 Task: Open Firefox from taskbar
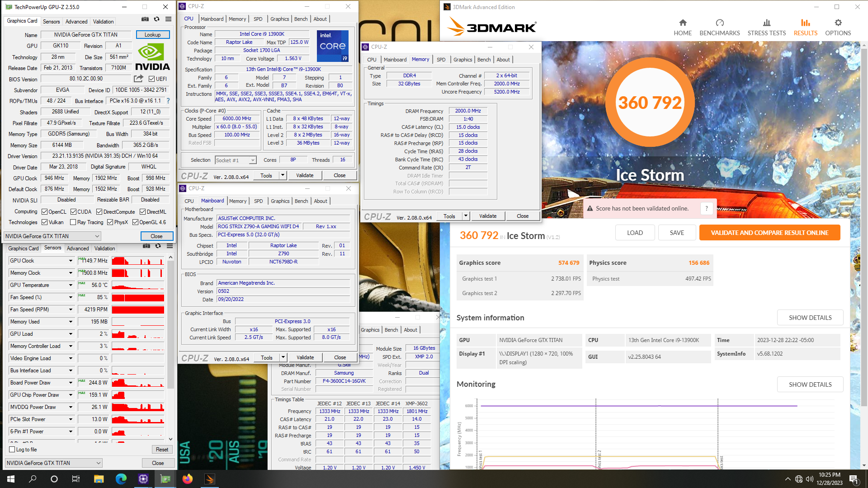point(188,479)
